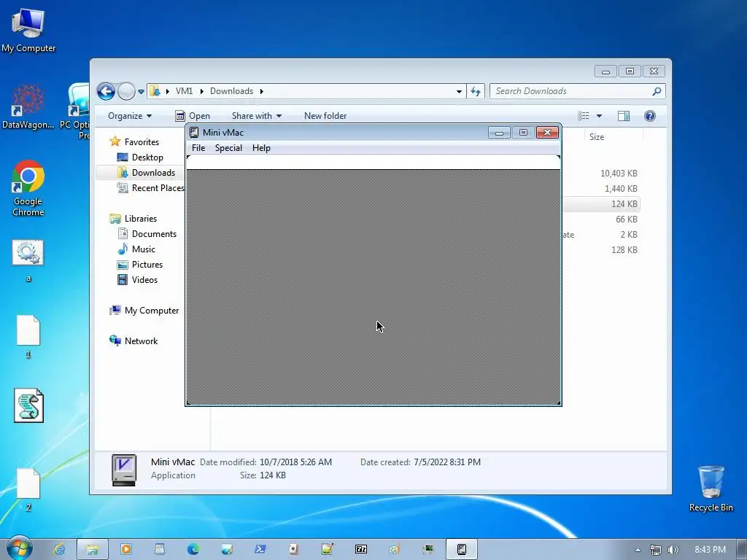Click the 66 KB file size cell
This screenshot has width=747, height=560.
[x=627, y=219]
